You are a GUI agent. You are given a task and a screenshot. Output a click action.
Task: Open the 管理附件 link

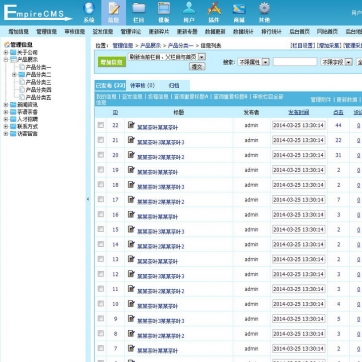[x=321, y=99]
